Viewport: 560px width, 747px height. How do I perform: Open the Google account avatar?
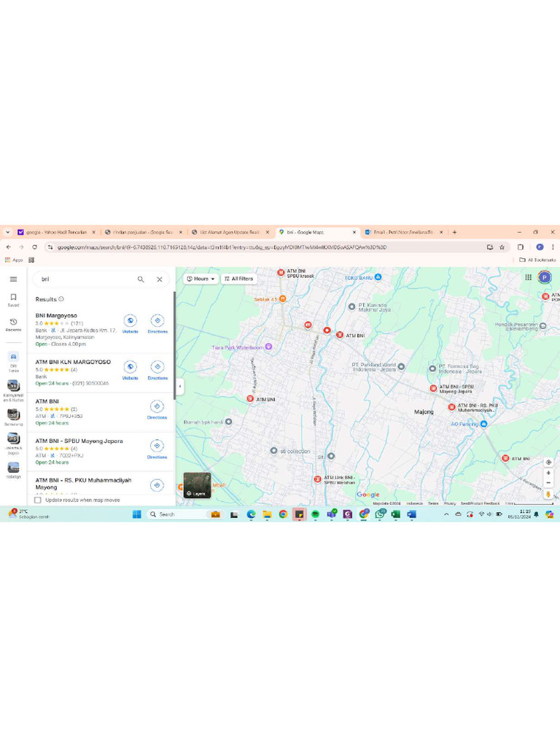coord(544,277)
